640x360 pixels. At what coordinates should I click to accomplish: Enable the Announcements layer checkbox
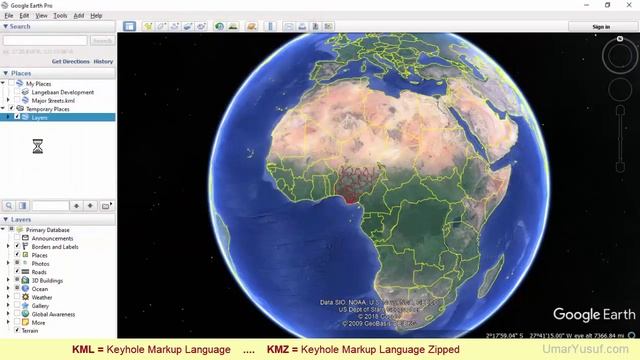(x=17, y=238)
